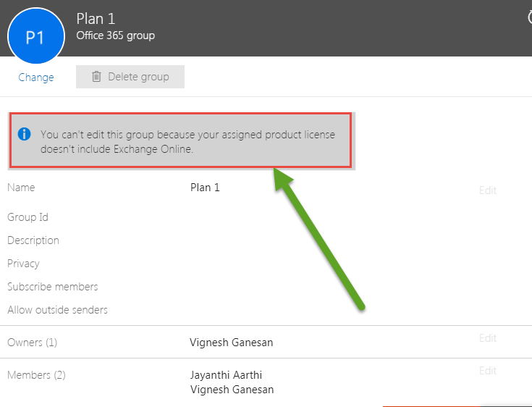Viewport: 532px width, 407px height.
Task: Click the Allow outside senders label
Action: pos(57,310)
